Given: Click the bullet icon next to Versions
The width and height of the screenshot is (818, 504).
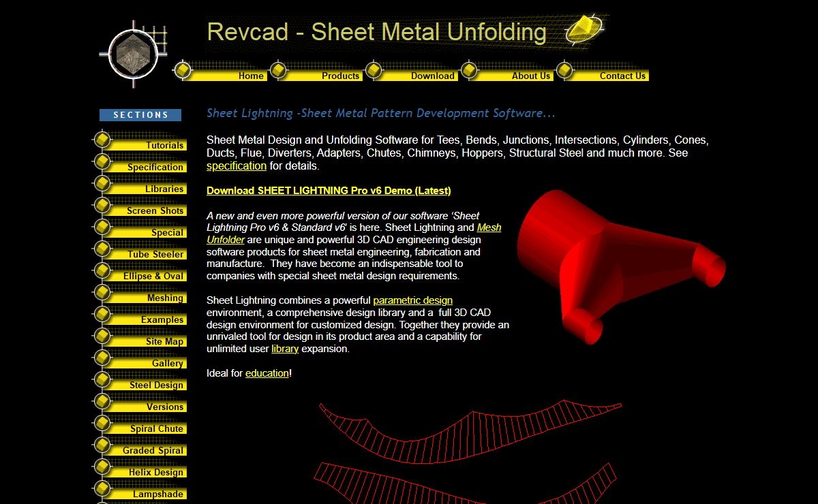Looking at the screenshot, I should 102,402.
